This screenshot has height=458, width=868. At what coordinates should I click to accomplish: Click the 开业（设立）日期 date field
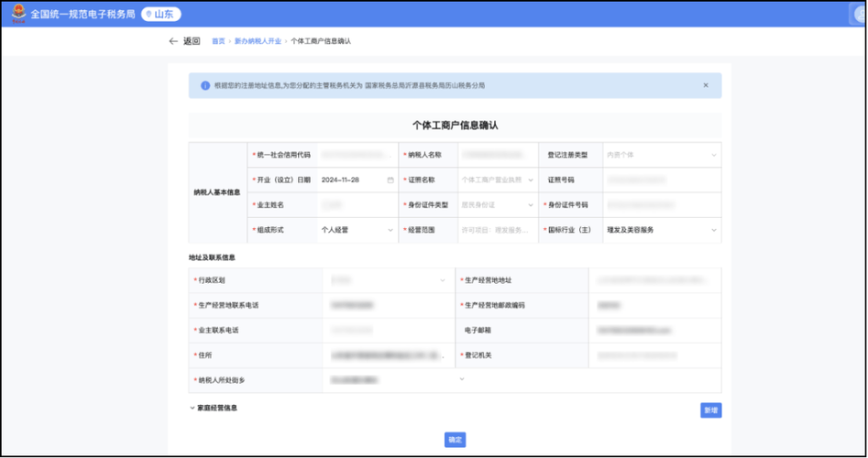pyautogui.click(x=357, y=180)
